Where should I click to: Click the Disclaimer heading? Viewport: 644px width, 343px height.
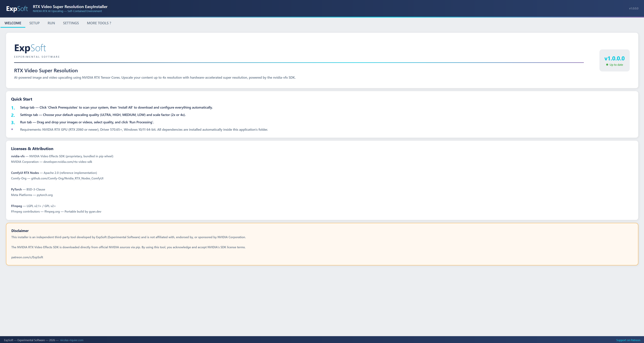(x=20, y=231)
